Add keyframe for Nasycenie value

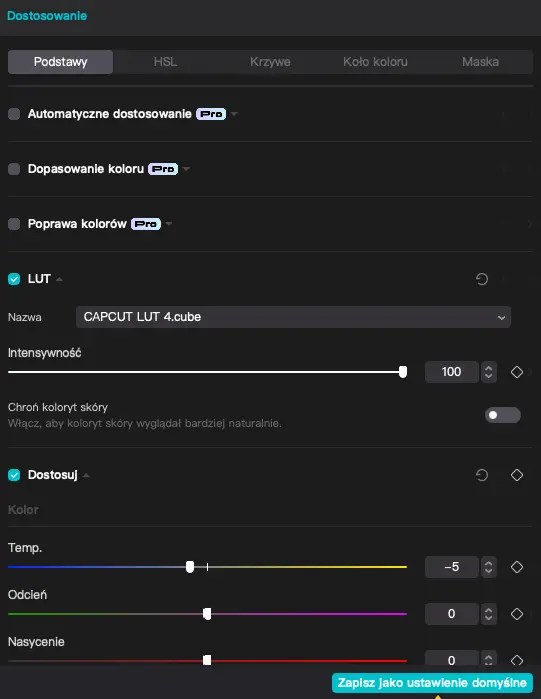pyautogui.click(x=517, y=660)
